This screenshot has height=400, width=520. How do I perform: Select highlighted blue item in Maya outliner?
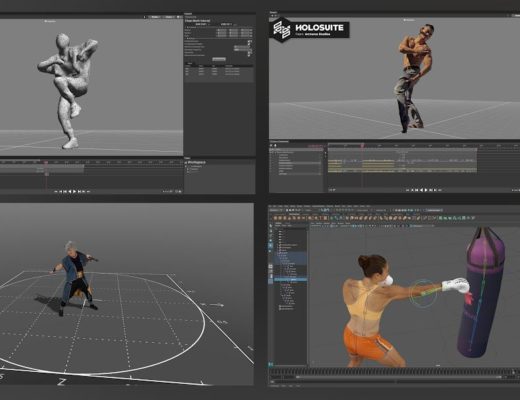(290, 279)
